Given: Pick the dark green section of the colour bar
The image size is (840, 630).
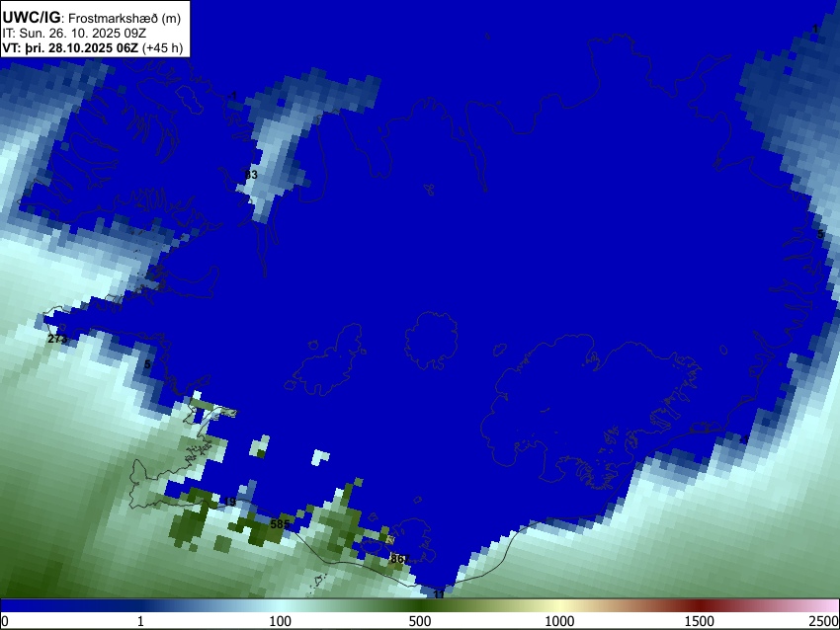Looking at the screenshot, I should [x=419, y=606].
